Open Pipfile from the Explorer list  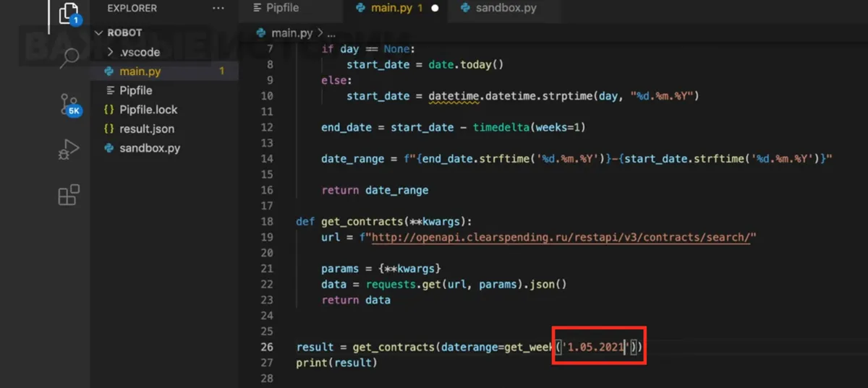click(136, 90)
